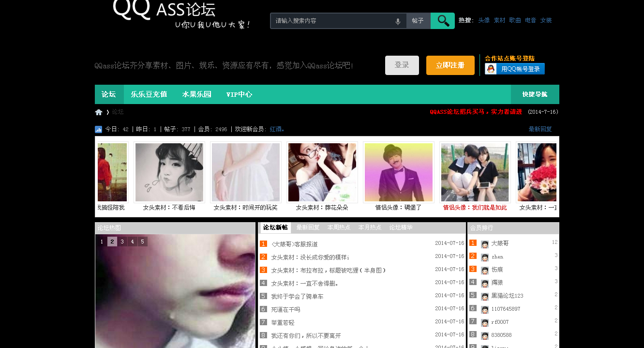This screenshot has height=348, width=644.
Task: Click 最新回复 link above the carousel
Action: tap(540, 129)
